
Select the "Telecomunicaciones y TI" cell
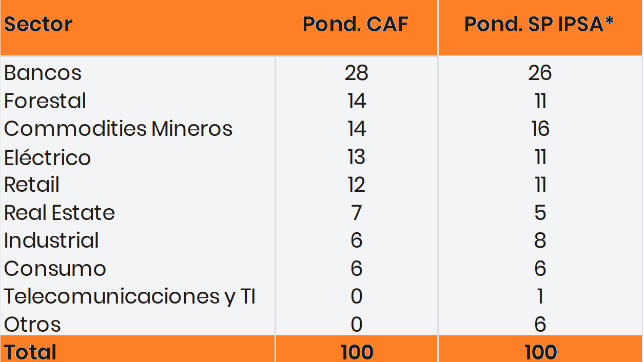tap(130, 296)
